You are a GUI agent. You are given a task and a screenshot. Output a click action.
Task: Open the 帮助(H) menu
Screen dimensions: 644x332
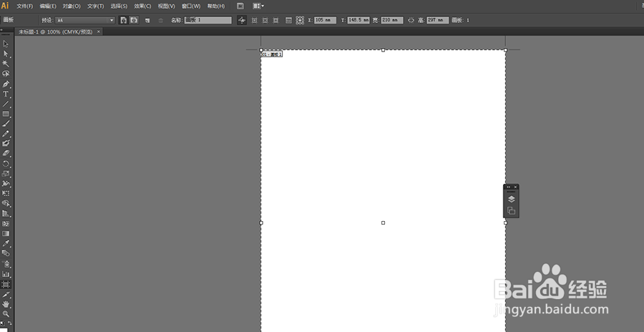pyautogui.click(x=215, y=6)
